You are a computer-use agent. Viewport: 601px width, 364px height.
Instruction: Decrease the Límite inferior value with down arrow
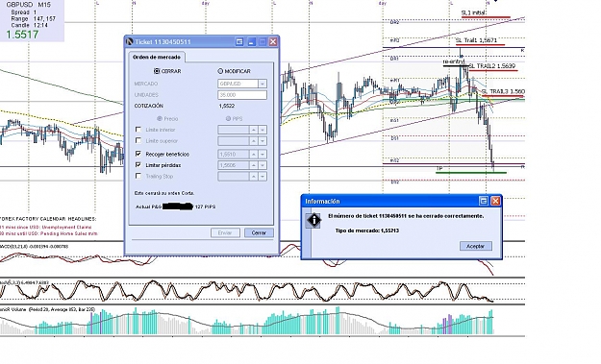pos(263,130)
